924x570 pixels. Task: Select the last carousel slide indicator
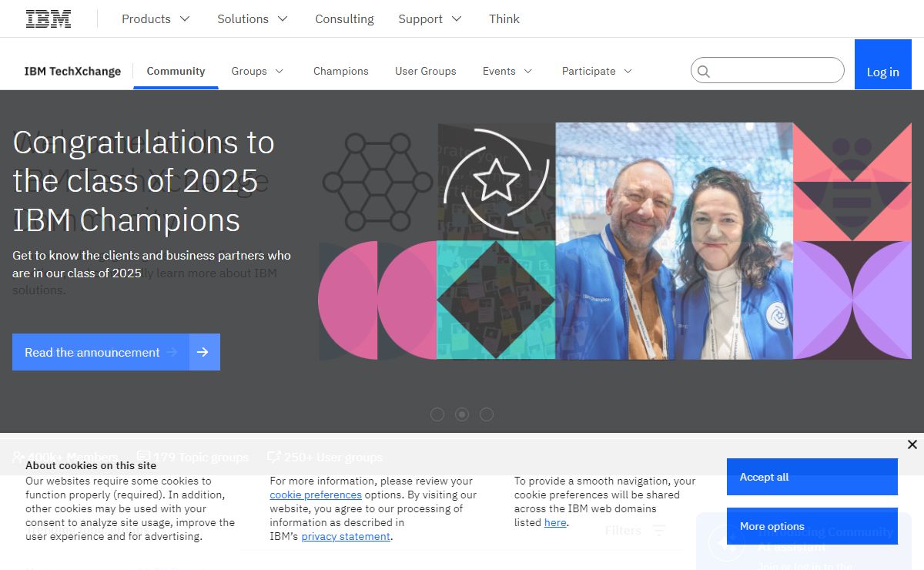point(487,414)
